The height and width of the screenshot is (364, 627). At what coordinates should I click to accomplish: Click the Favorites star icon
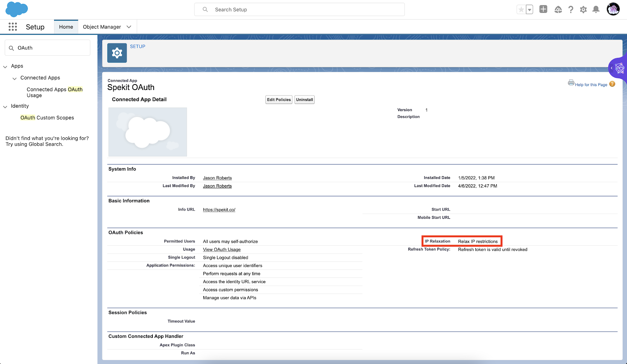(x=521, y=9)
